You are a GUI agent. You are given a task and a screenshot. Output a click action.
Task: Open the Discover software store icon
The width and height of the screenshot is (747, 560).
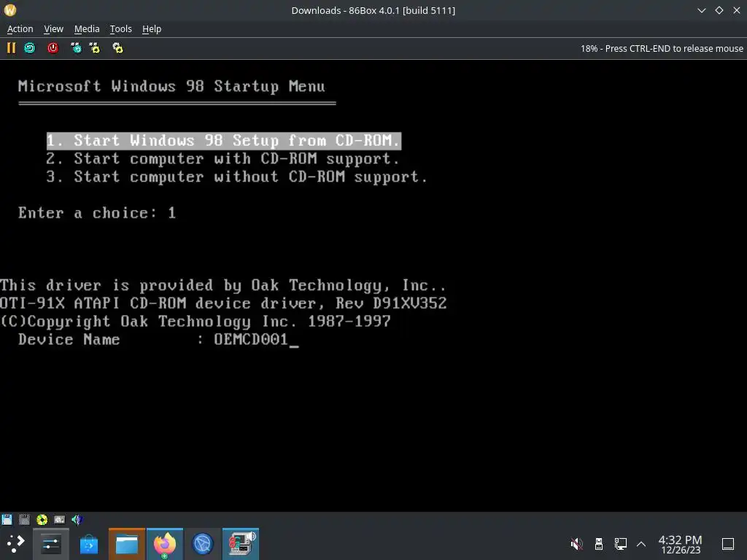point(88,544)
